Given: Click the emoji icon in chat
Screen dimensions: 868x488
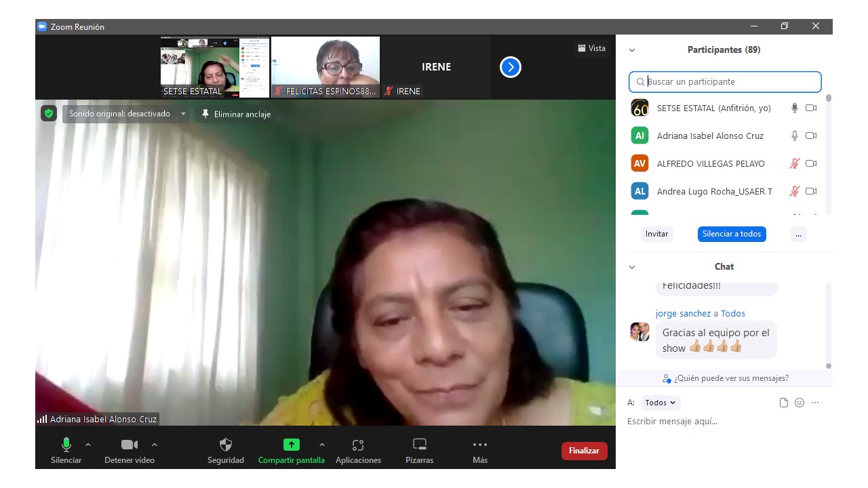Looking at the screenshot, I should 800,403.
